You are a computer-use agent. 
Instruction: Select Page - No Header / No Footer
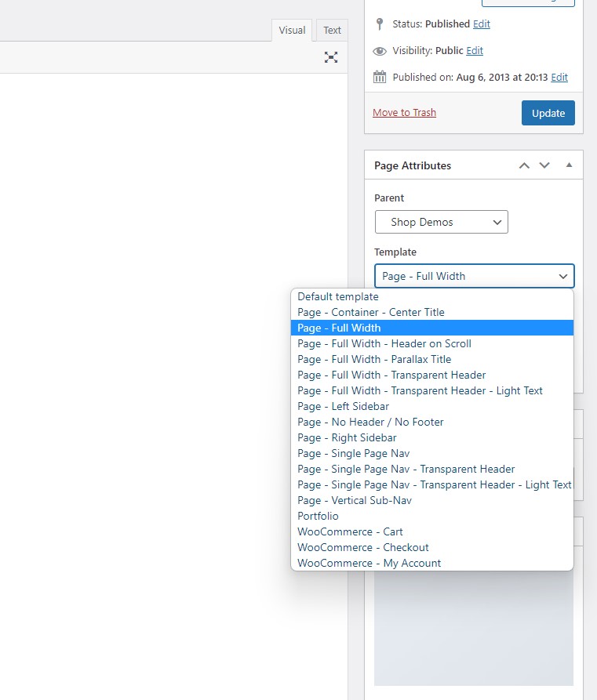pos(432,422)
